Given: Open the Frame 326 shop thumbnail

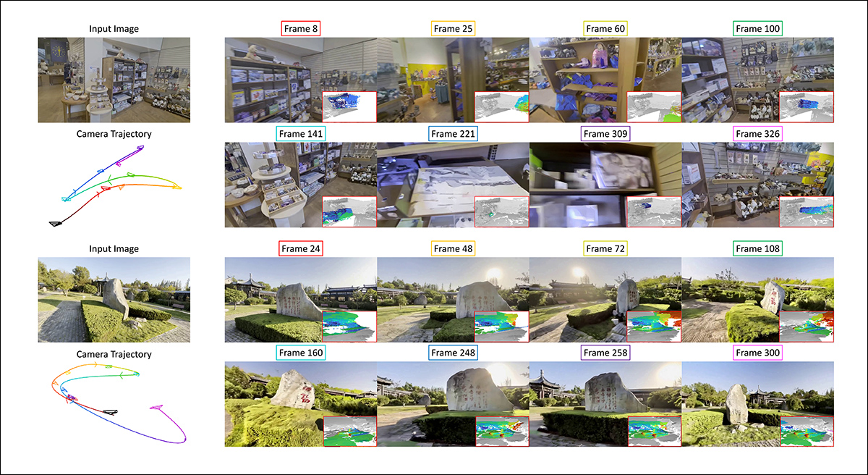Looking at the screenshot, I should 757,185.
